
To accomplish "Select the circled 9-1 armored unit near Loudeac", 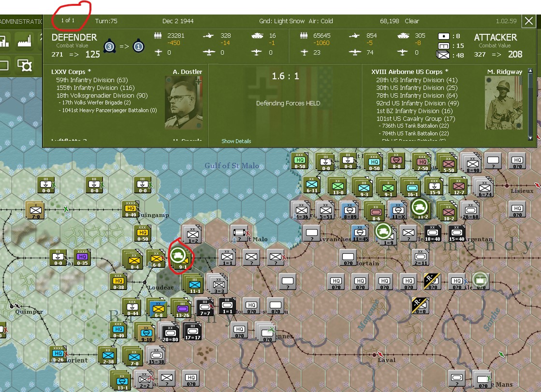I will (x=180, y=258).
